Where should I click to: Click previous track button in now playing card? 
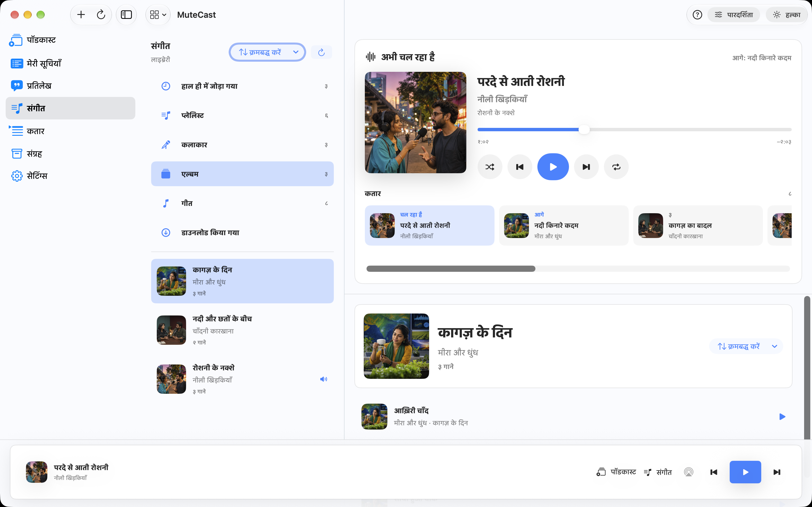[x=519, y=167]
